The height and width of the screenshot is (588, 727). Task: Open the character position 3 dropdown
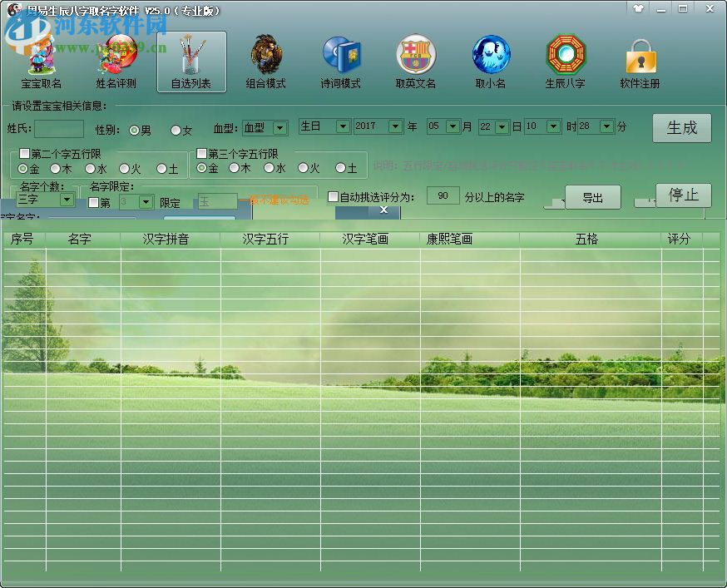pyautogui.click(x=146, y=202)
